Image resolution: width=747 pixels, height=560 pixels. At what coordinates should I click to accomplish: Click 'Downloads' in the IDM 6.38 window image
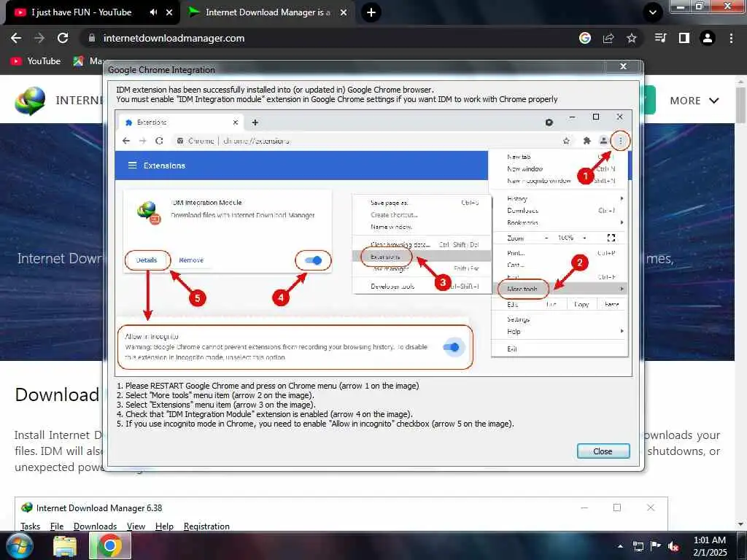(x=95, y=526)
